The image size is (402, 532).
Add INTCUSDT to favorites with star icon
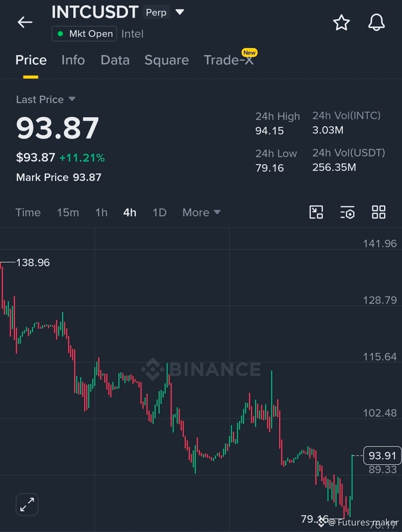tap(341, 23)
